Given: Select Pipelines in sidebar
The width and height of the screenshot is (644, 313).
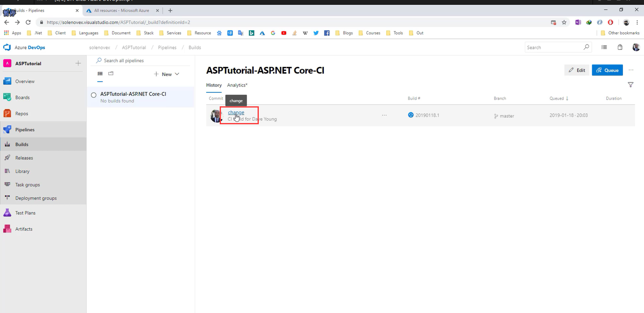Looking at the screenshot, I should pyautogui.click(x=25, y=129).
